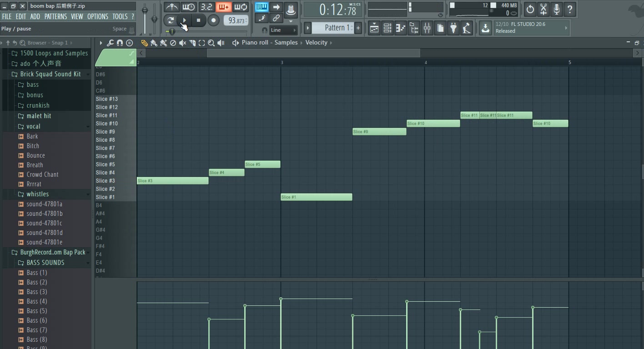The width and height of the screenshot is (644, 349).
Task: Switch pattern/song mode button
Action: click(x=171, y=20)
